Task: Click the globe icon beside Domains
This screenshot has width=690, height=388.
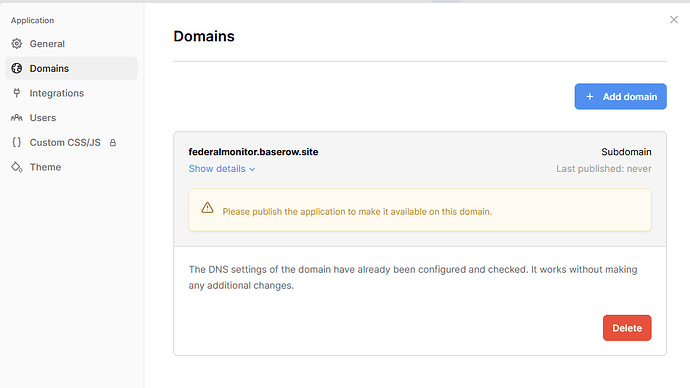Action: click(16, 68)
